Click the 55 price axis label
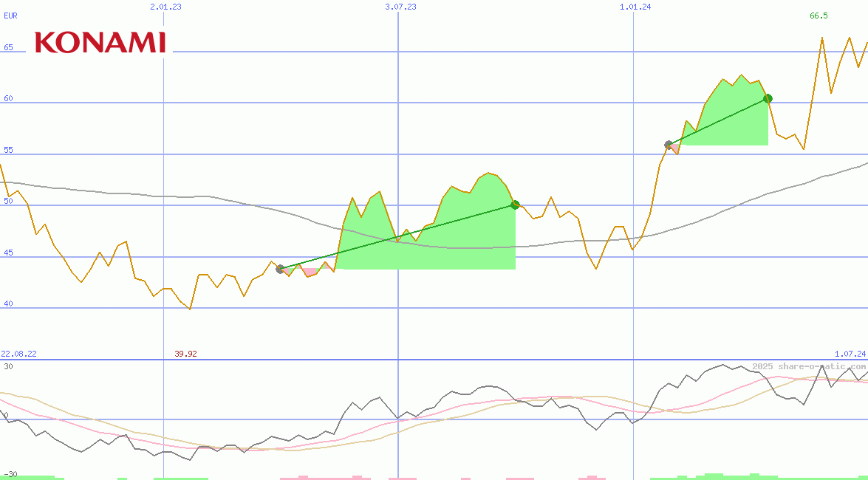Viewport: 868px width, 480px height. pos(8,150)
